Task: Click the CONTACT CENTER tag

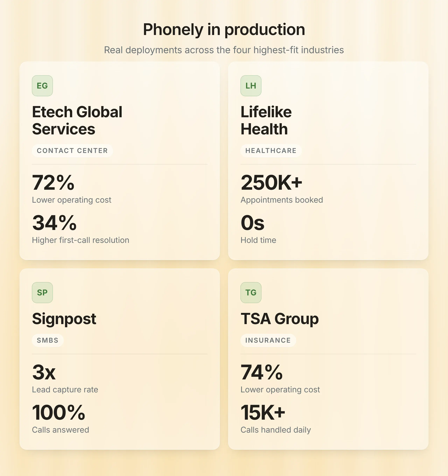Action: tap(72, 151)
